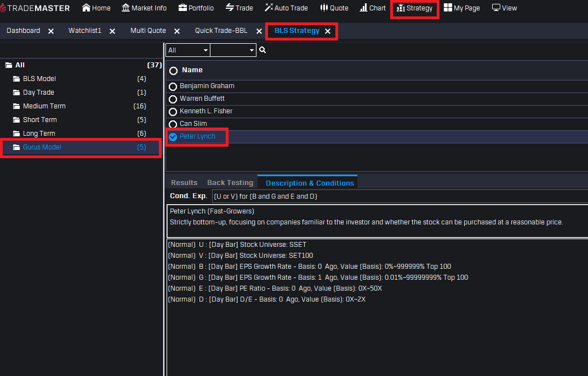The width and height of the screenshot is (588, 376).
Task: Open the empty second filter dropdown
Action: [x=233, y=50]
